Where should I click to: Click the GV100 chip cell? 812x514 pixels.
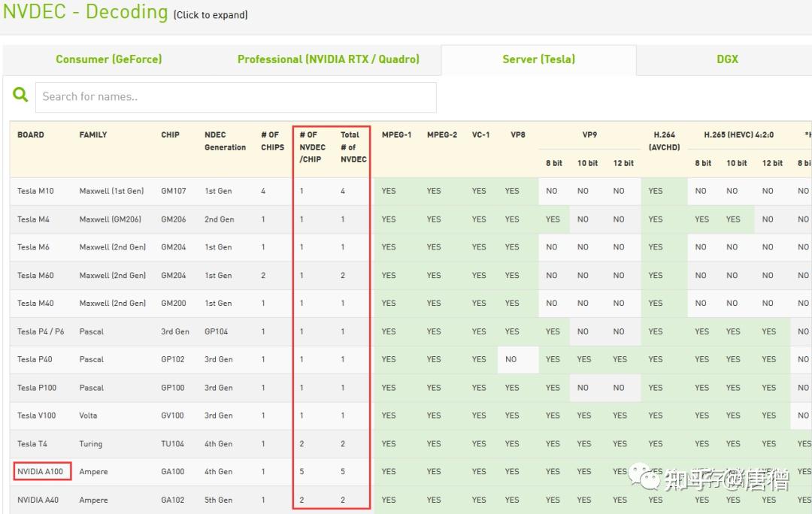[x=172, y=416]
